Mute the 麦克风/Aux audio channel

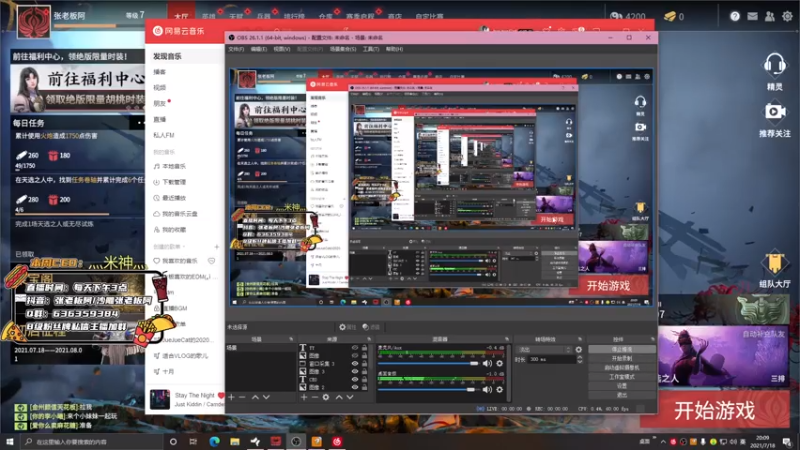coord(487,363)
